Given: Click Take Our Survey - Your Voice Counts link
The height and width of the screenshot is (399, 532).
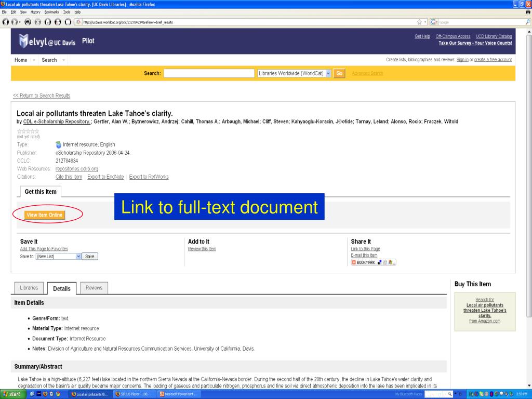Looking at the screenshot, I should [x=475, y=43].
